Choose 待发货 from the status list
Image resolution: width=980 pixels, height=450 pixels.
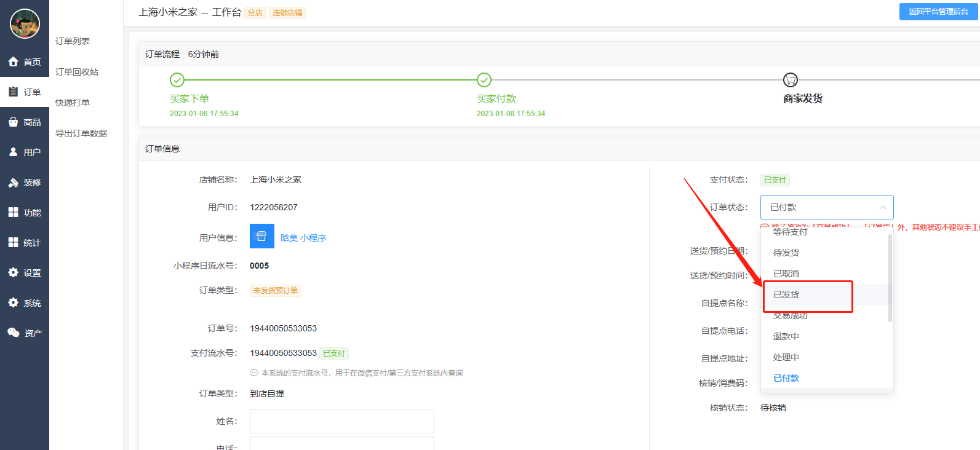(786, 253)
